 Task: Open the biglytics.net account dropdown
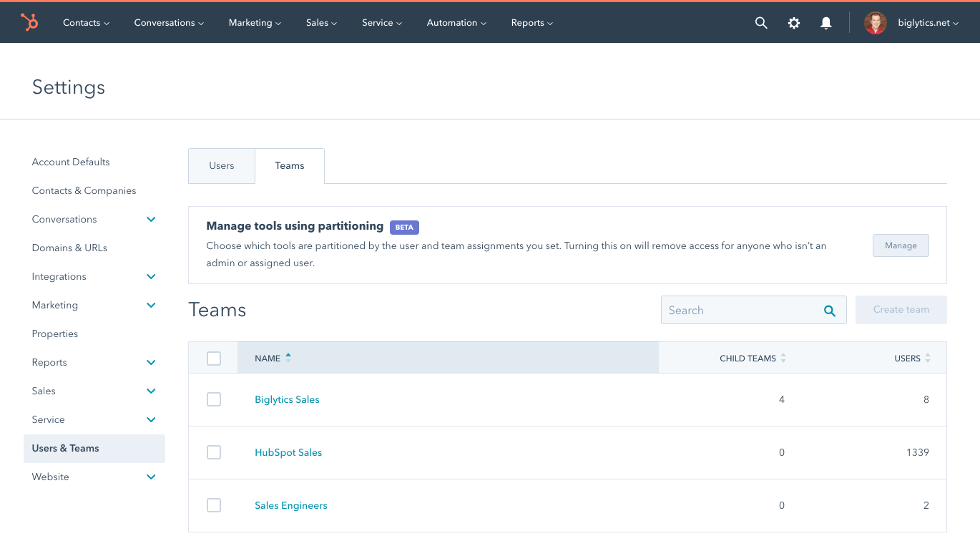pos(928,23)
